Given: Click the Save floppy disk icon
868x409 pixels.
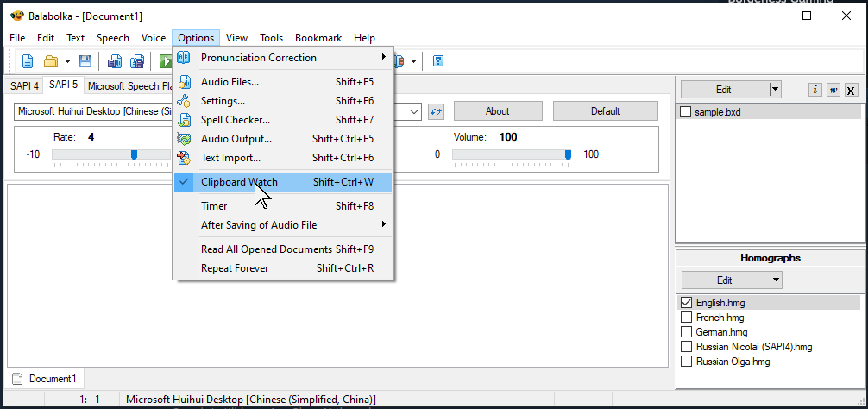Looking at the screenshot, I should [x=85, y=61].
